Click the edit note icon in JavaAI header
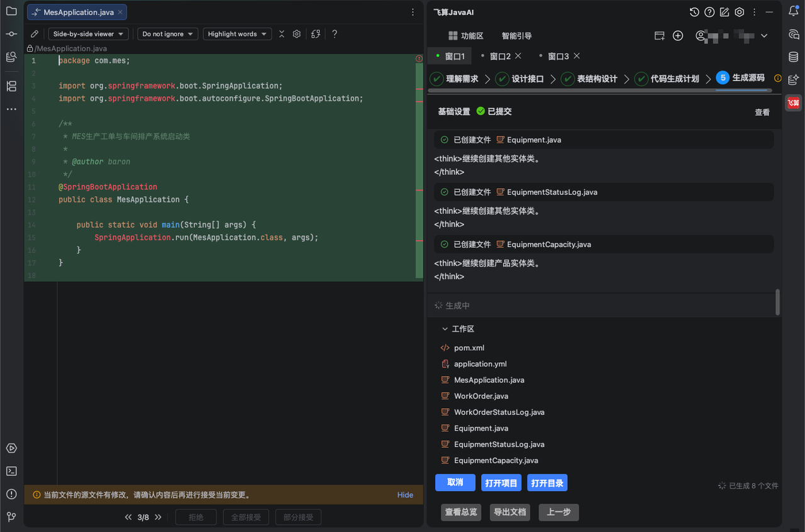The height and width of the screenshot is (532, 805). click(724, 12)
